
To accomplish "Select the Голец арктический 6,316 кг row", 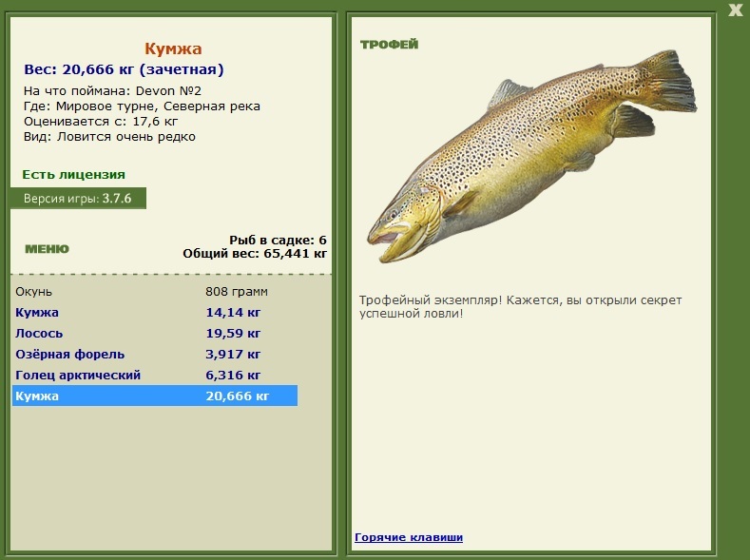I will (x=155, y=375).
